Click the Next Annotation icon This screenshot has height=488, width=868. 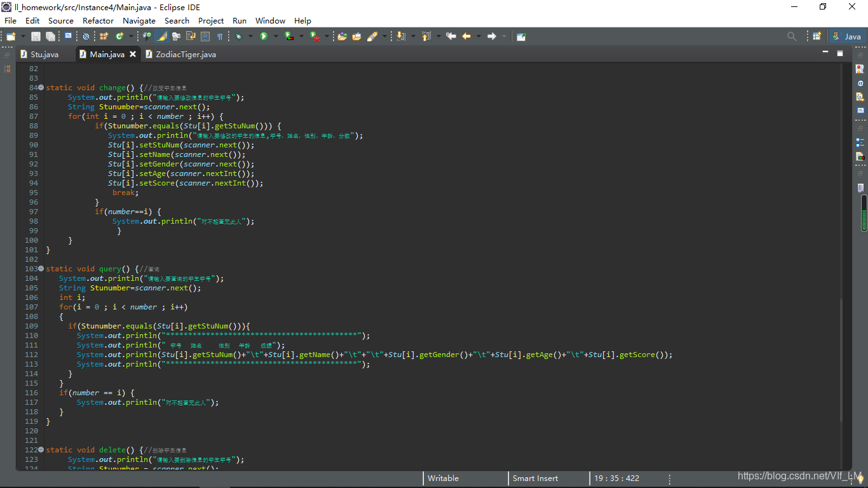pos(401,36)
